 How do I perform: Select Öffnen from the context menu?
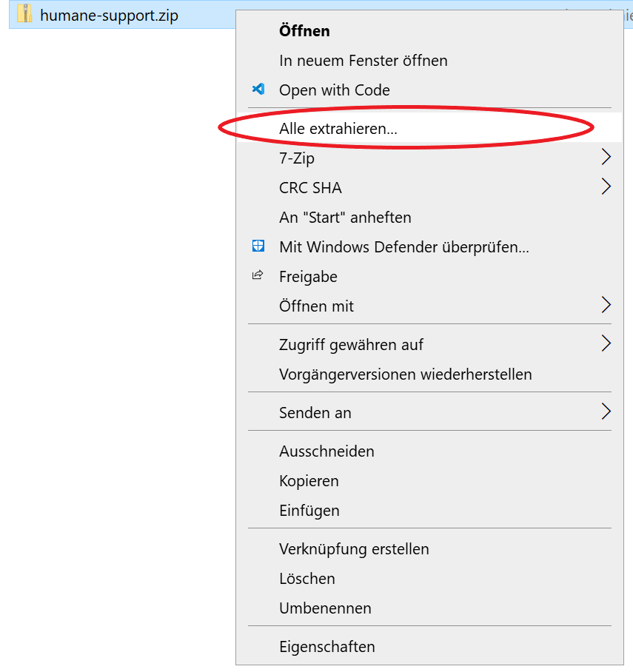304,31
